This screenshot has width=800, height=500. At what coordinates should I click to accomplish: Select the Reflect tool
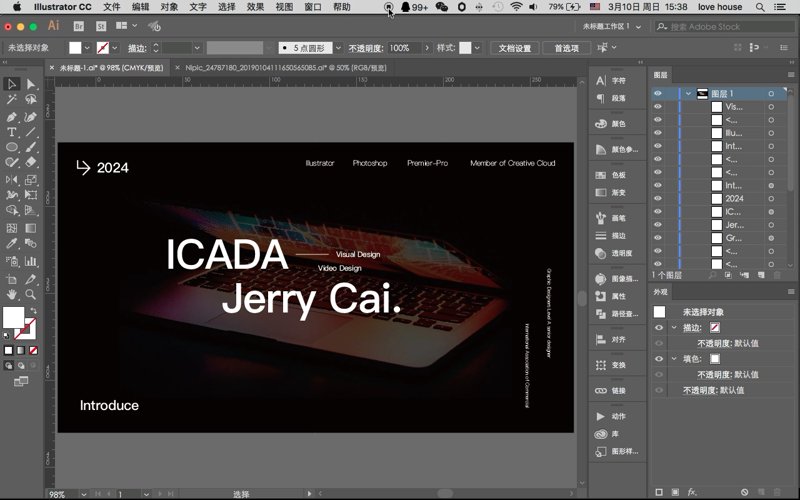point(12,180)
